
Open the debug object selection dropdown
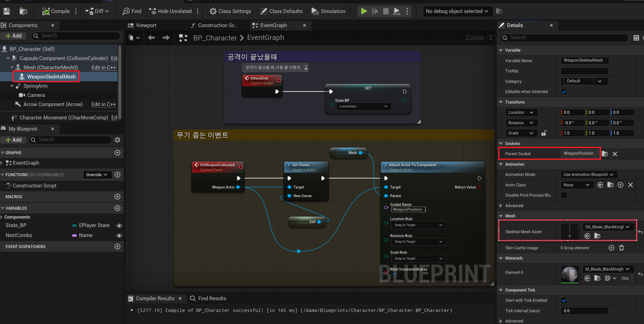pyautogui.click(x=457, y=11)
